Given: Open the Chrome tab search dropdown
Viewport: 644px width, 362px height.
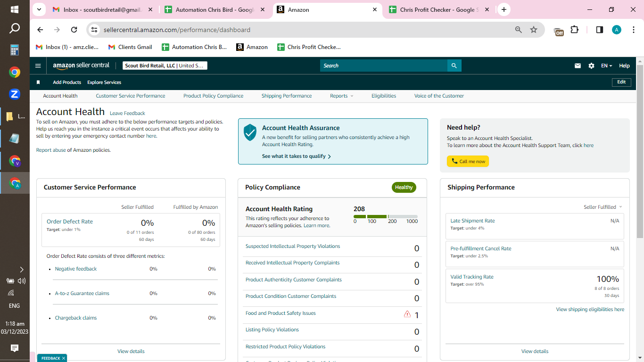Looking at the screenshot, I should point(39,9).
